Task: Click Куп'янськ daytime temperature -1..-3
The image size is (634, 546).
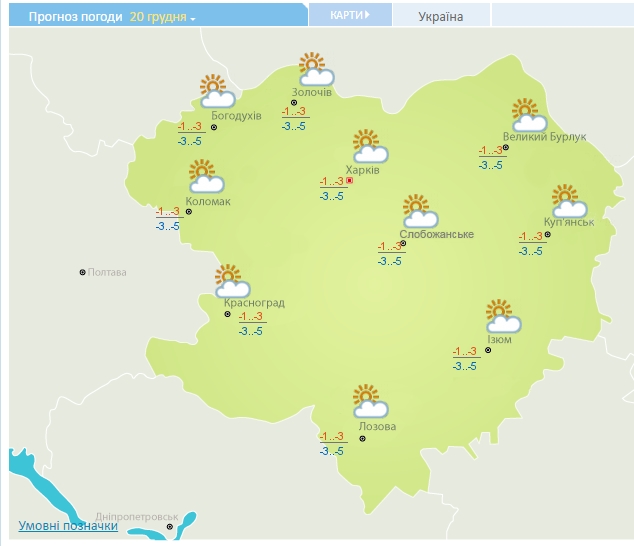Action: pyautogui.click(x=531, y=236)
